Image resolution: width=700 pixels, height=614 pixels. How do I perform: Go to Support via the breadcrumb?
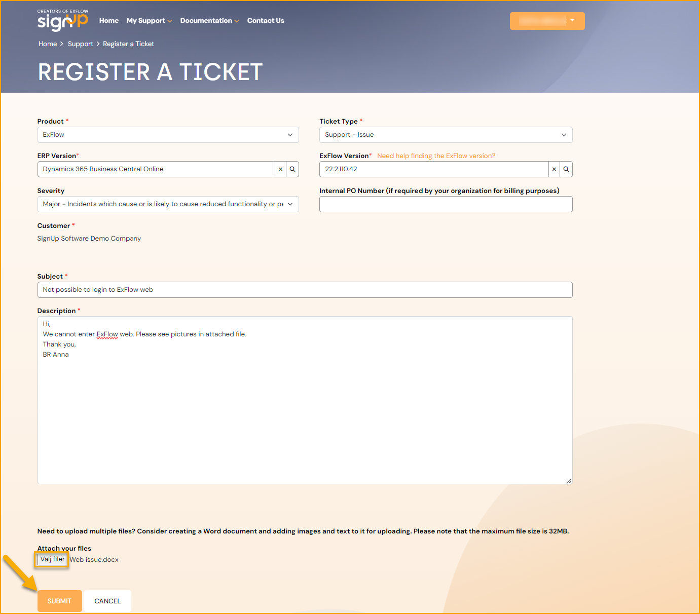point(80,44)
